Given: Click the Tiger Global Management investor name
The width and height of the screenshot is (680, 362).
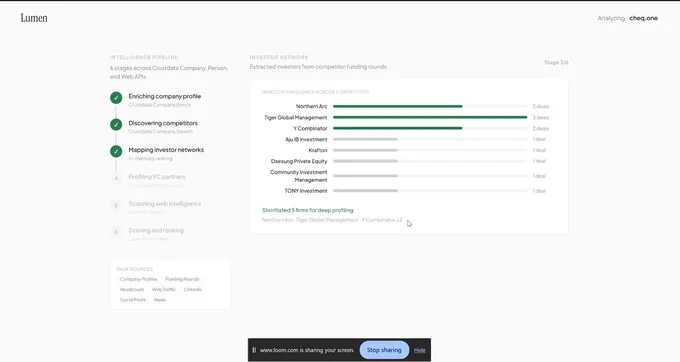Looking at the screenshot, I should click(x=296, y=117).
